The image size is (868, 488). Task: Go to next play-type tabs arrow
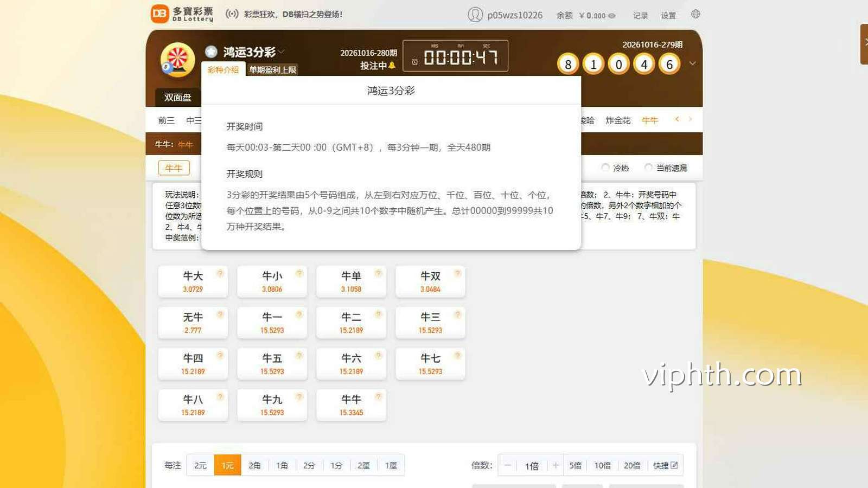click(690, 119)
